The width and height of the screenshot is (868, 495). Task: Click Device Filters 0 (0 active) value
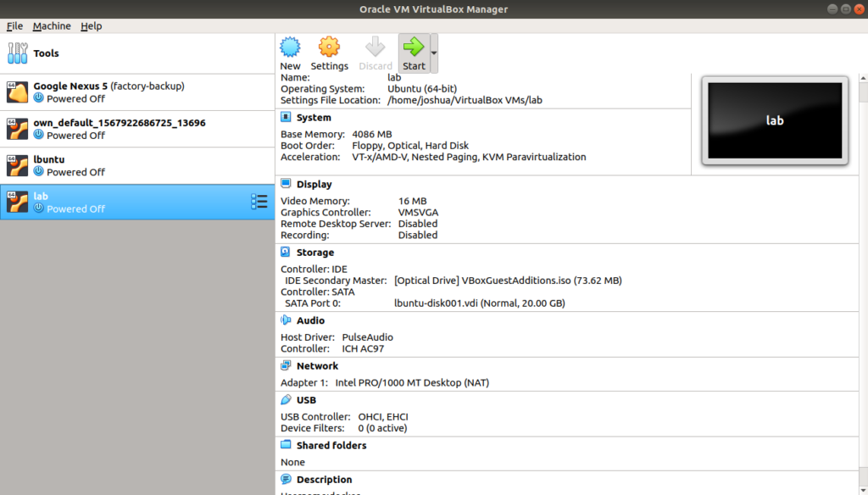(x=382, y=429)
